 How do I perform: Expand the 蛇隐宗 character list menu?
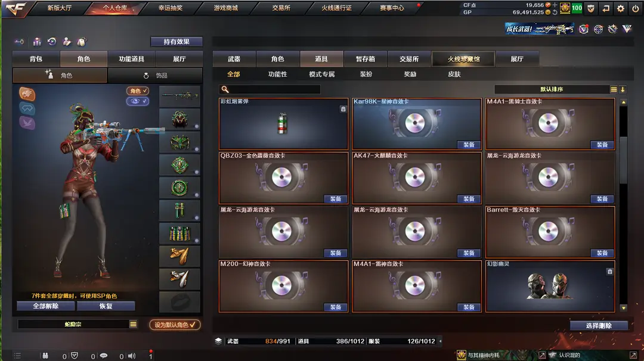tap(133, 324)
